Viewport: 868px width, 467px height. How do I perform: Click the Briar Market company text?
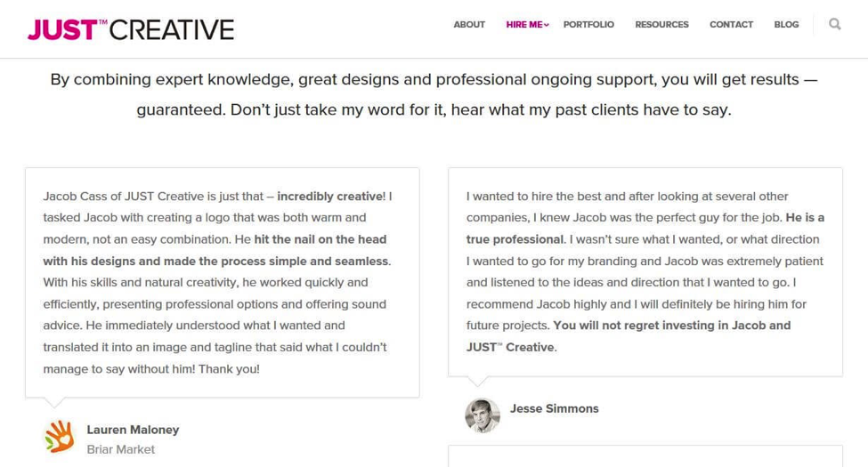(x=121, y=449)
